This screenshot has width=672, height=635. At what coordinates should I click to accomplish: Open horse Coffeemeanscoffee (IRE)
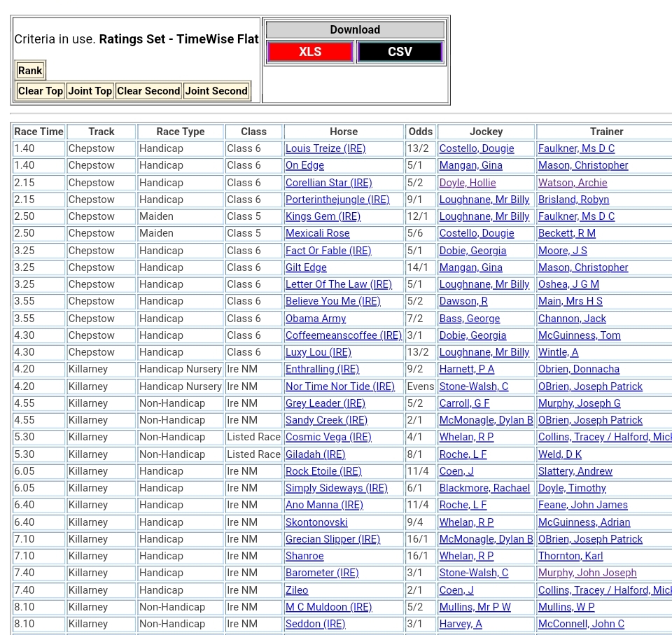pyautogui.click(x=344, y=335)
